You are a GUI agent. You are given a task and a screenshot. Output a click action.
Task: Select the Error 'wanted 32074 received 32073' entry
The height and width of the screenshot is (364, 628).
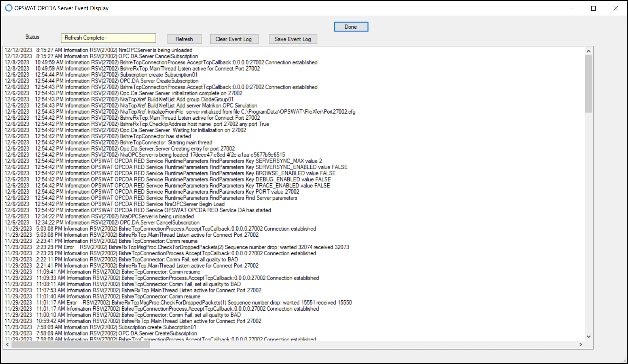(177, 247)
